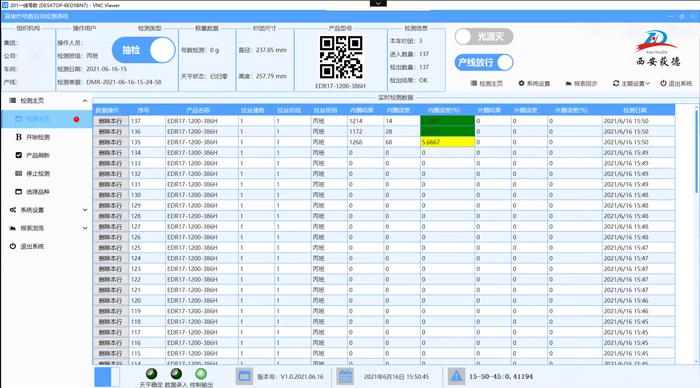Click the 控制输出 indicator light

(x=201, y=374)
